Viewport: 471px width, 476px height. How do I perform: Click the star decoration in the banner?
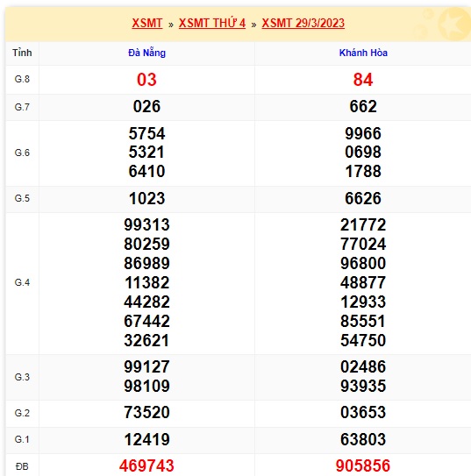(454, 24)
